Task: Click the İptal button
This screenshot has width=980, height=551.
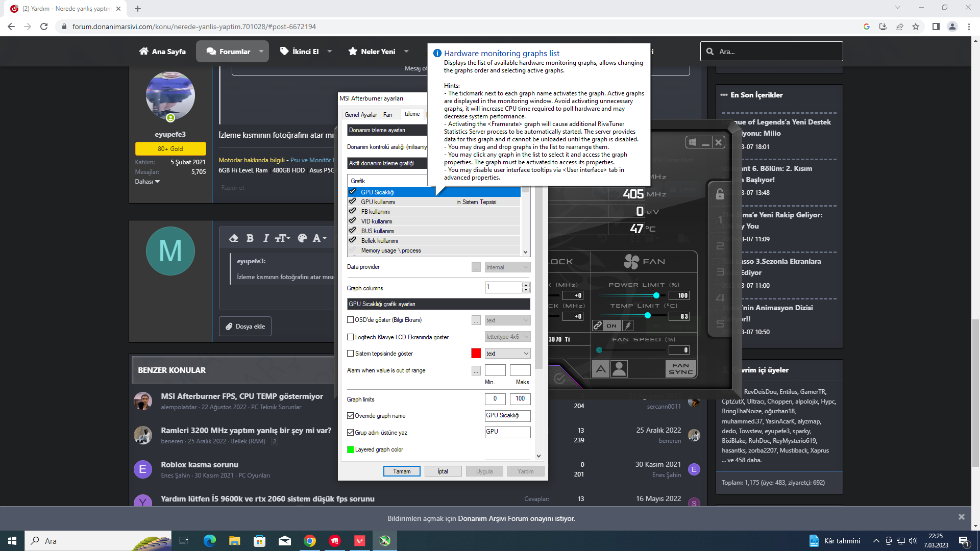Action: [443, 471]
